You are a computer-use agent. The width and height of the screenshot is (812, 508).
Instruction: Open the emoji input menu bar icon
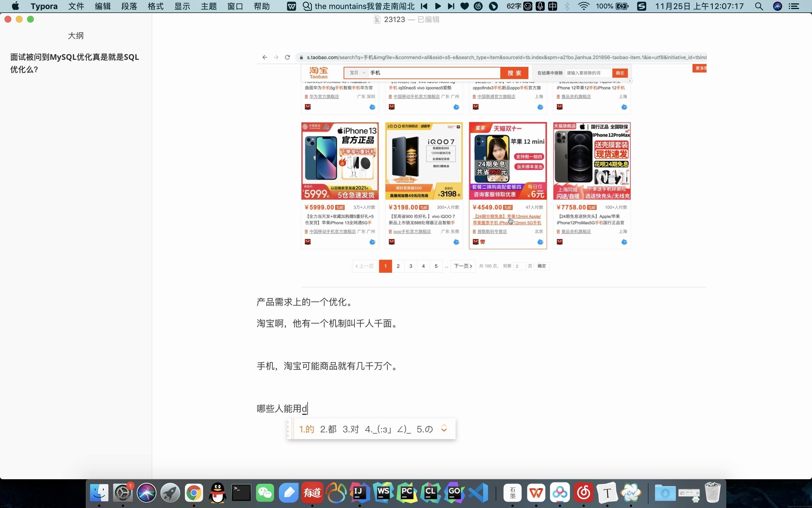click(x=528, y=6)
